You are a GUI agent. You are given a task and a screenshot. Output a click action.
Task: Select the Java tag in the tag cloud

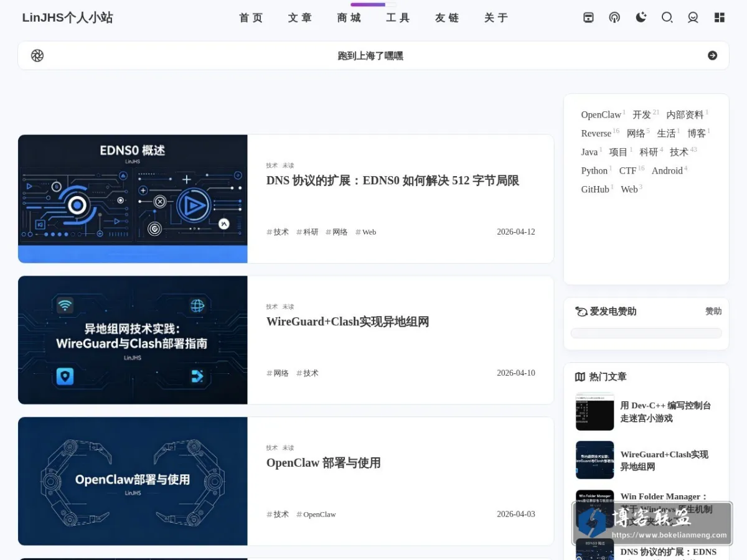tap(591, 152)
